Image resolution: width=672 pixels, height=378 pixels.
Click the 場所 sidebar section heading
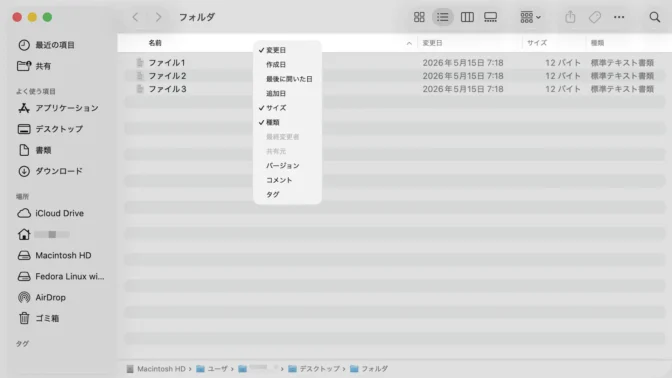[22, 197]
